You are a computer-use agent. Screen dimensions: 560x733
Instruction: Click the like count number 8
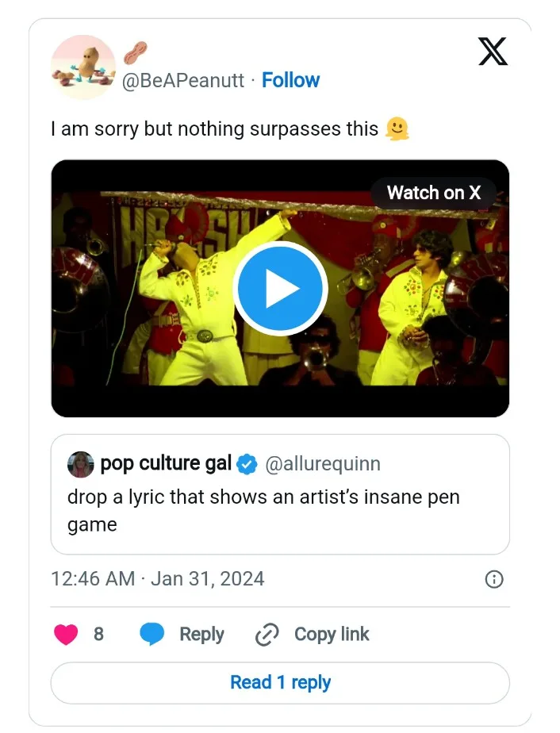coord(98,634)
